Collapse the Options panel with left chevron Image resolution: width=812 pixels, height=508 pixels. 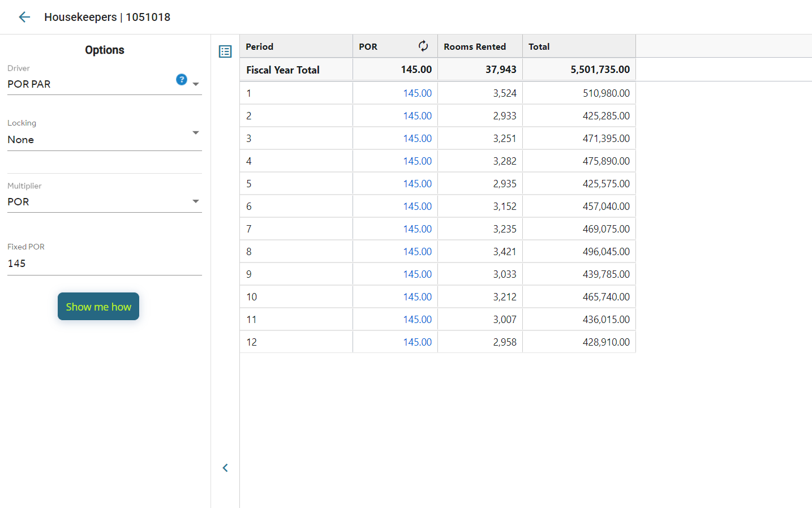pos(225,468)
